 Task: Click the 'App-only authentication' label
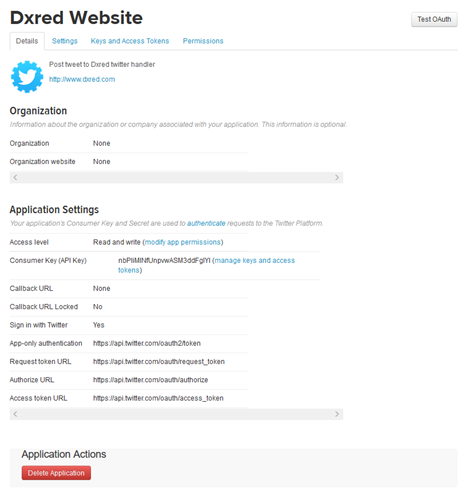[x=46, y=343]
